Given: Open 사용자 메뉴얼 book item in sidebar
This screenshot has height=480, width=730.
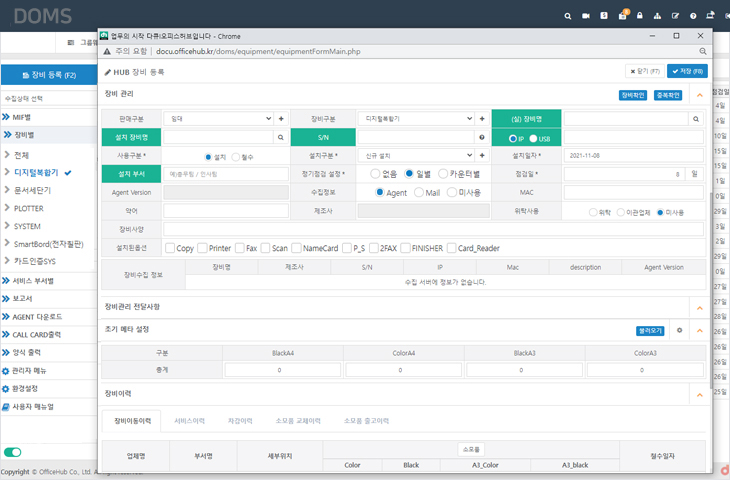Looking at the screenshot, I should pyautogui.click(x=28, y=407).
